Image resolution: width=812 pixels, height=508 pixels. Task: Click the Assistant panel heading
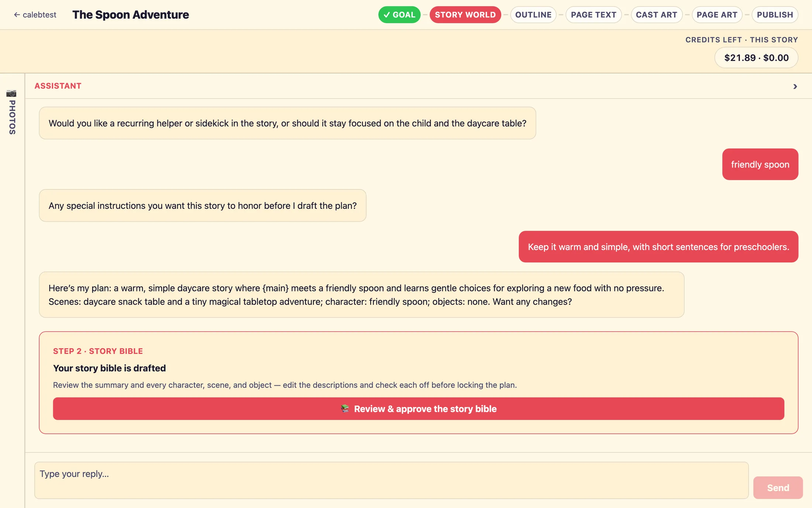click(x=58, y=86)
